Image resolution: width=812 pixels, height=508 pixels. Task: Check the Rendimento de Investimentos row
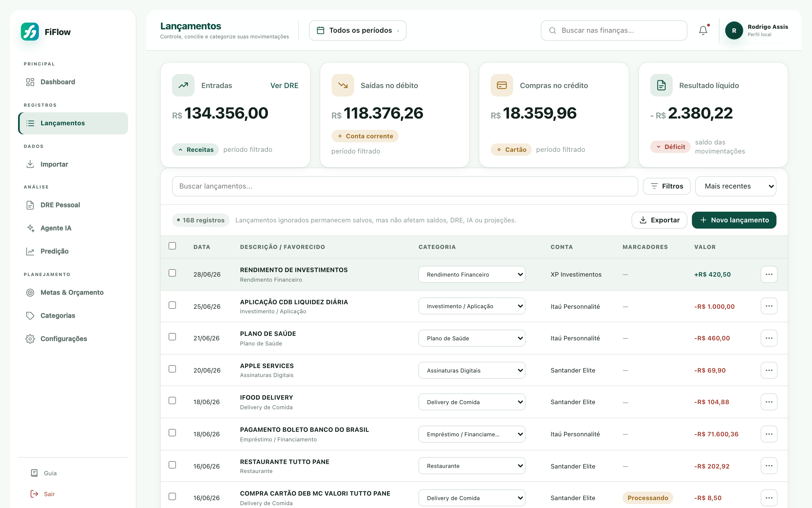pos(172,273)
